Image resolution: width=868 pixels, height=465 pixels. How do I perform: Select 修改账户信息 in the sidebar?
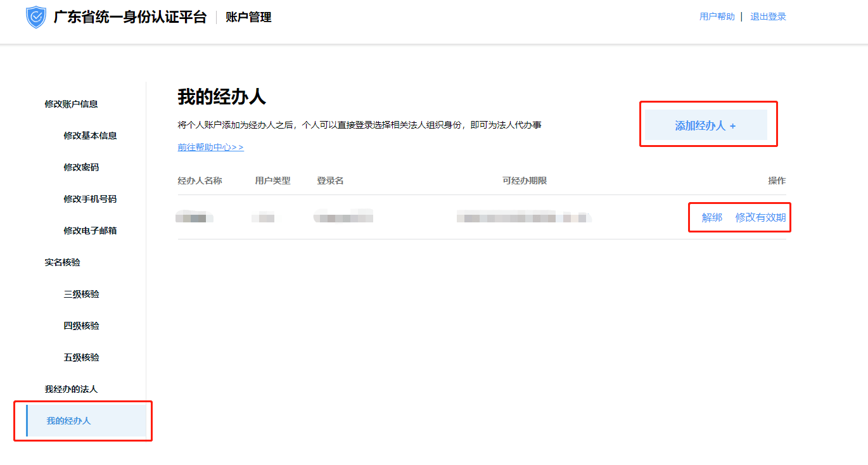point(71,104)
